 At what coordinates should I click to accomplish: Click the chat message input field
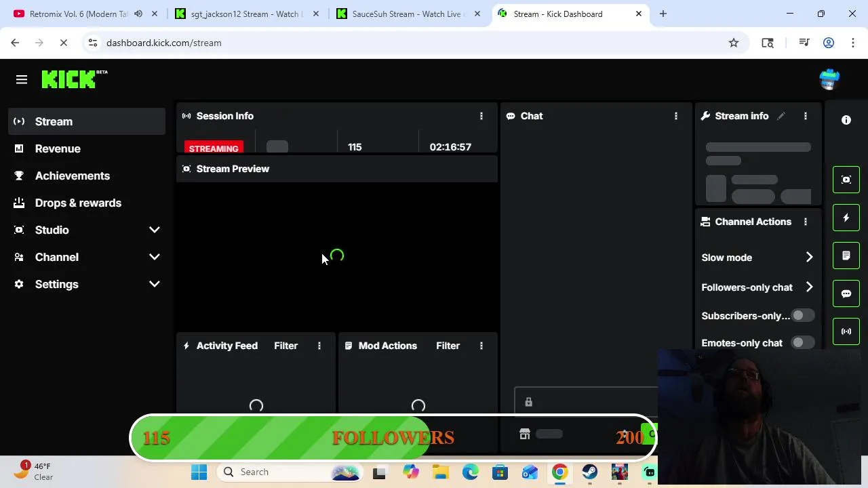(x=587, y=402)
